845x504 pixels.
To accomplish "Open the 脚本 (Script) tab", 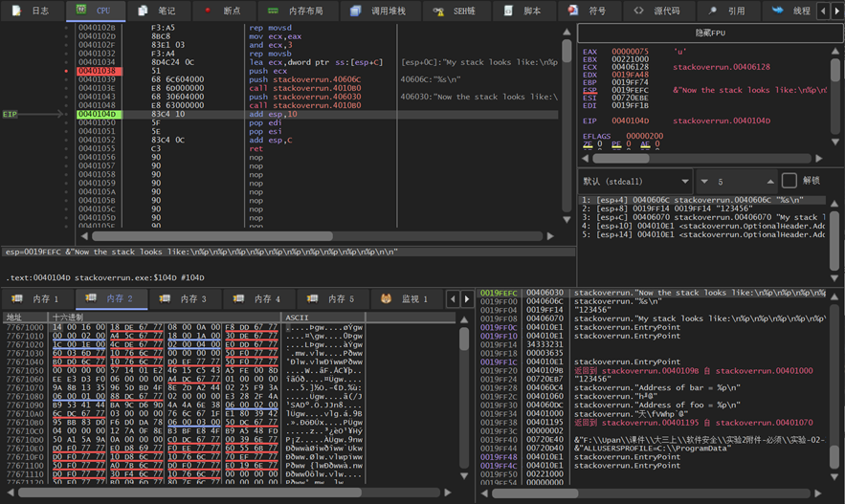I will click(523, 11).
